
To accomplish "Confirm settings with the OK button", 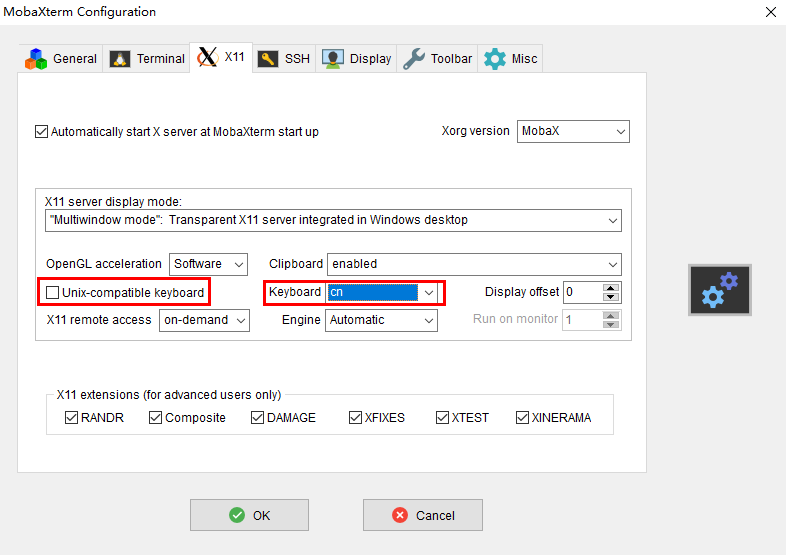I will [249, 515].
